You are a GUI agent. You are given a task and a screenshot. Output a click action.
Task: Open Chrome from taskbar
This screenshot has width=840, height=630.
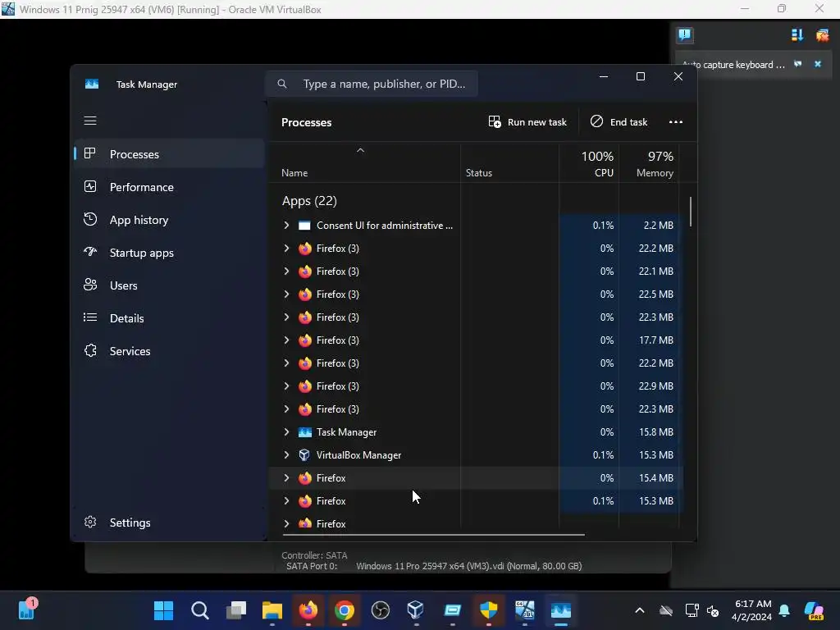(x=345, y=610)
